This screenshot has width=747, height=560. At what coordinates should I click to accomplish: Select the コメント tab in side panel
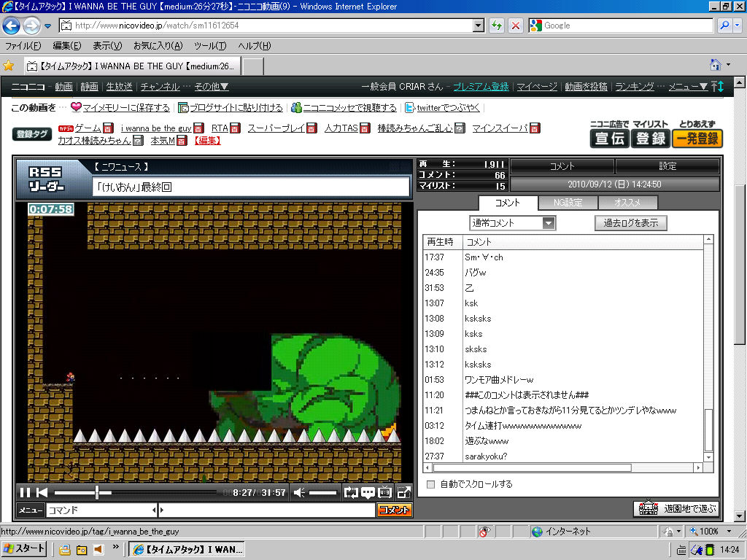tap(508, 203)
